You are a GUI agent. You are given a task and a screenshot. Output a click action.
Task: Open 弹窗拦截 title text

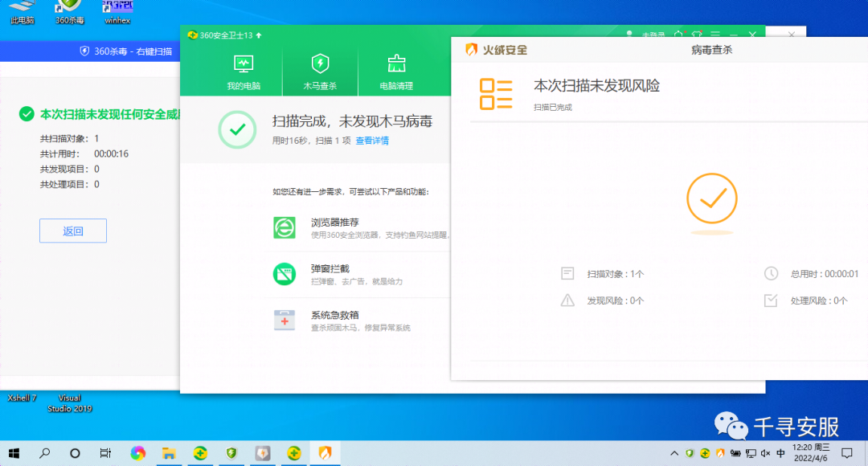point(330,268)
